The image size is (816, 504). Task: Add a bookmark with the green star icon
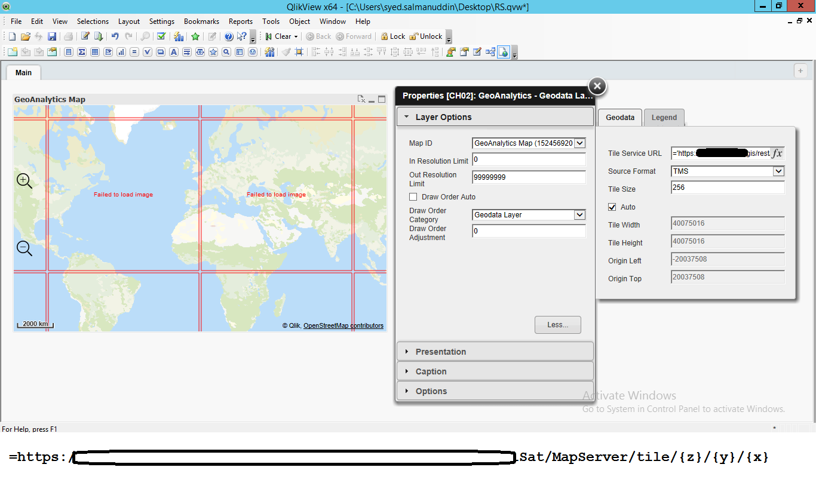pyautogui.click(x=195, y=36)
